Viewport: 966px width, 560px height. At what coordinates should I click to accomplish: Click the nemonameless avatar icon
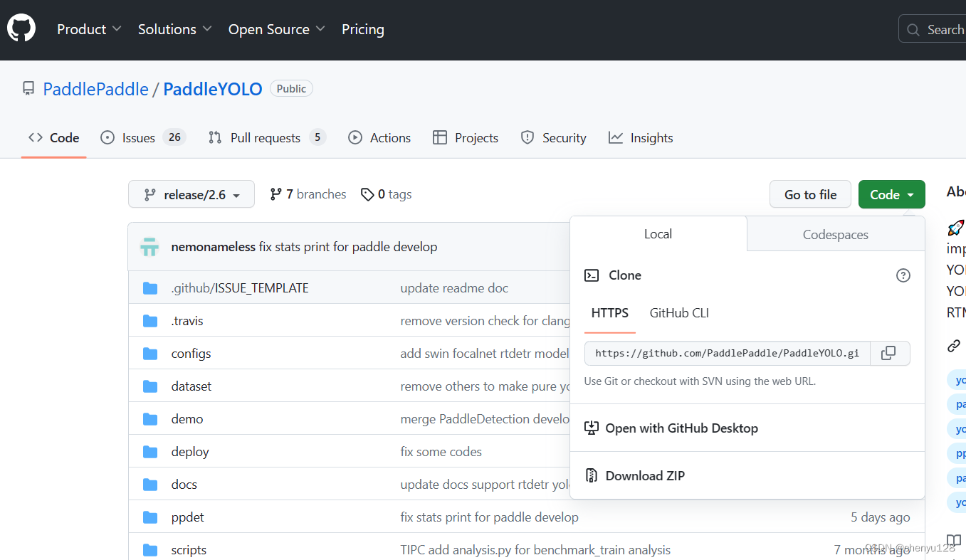click(x=149, y=247)
